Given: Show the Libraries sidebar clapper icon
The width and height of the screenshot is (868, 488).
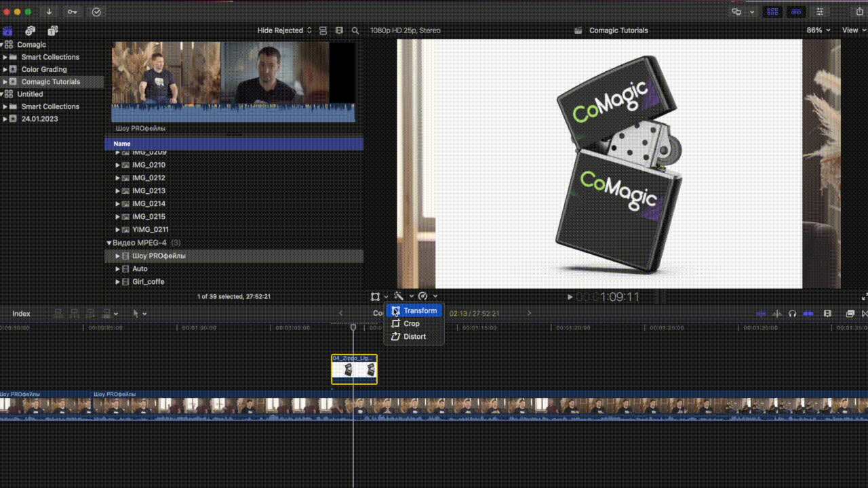Looking at the screenshot, I should point(7,30).
